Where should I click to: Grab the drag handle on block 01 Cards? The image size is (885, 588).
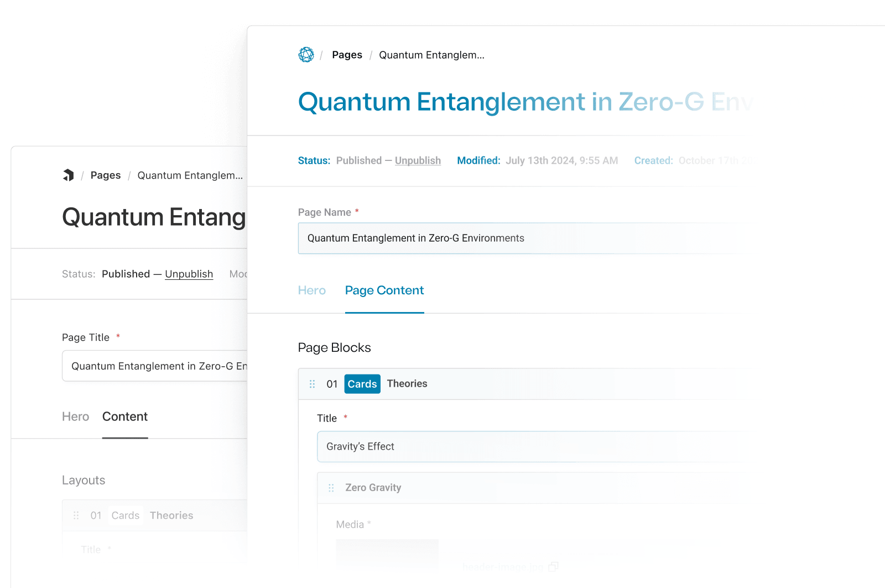pyautogui.click(x=313, y=383)
